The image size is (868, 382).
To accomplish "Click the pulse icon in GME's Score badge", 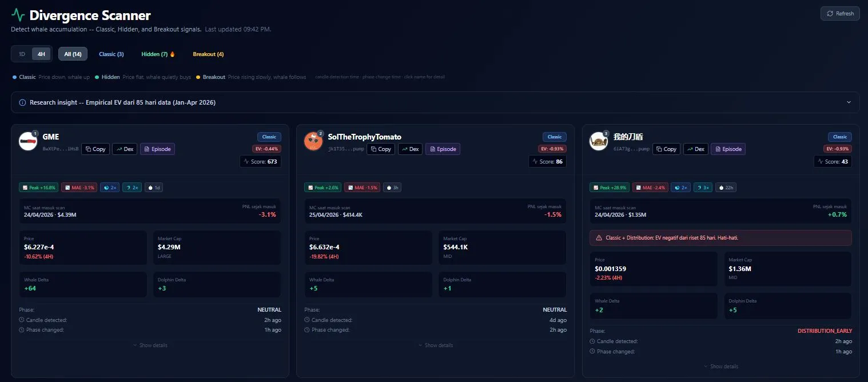I will click(246, 161).
